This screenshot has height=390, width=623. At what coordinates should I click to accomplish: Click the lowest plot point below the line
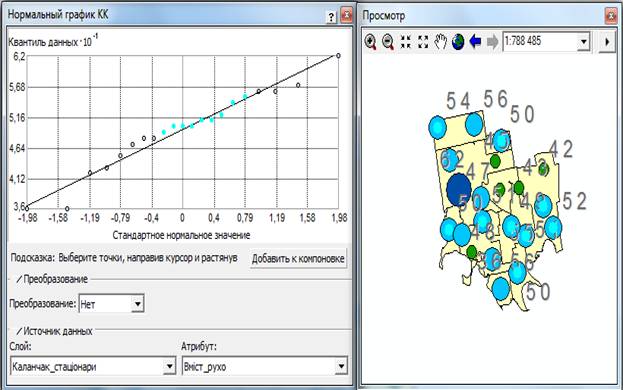67,209
